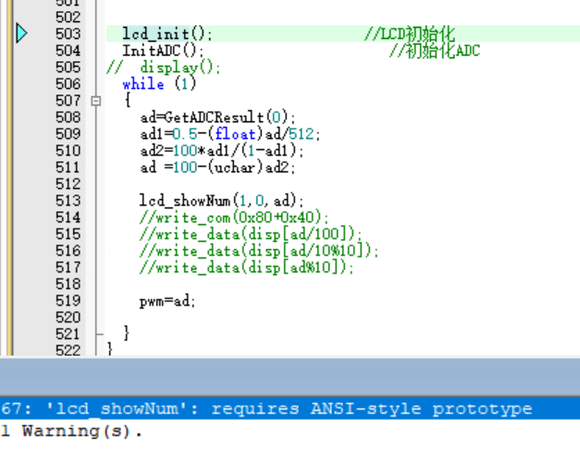This screenshot has height=450, width=580.
Task: Click the InitADC() statement
Action: pos(163,51)
